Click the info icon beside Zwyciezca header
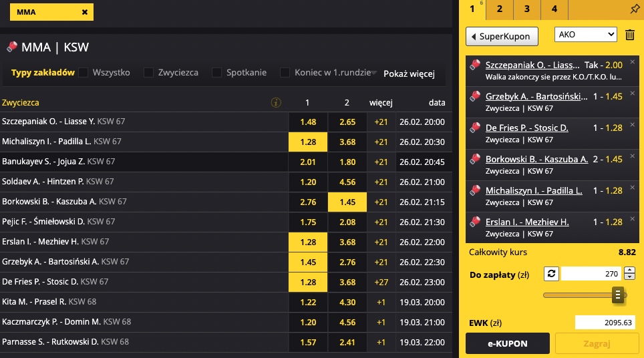644x358 pixels. (276, 103)
